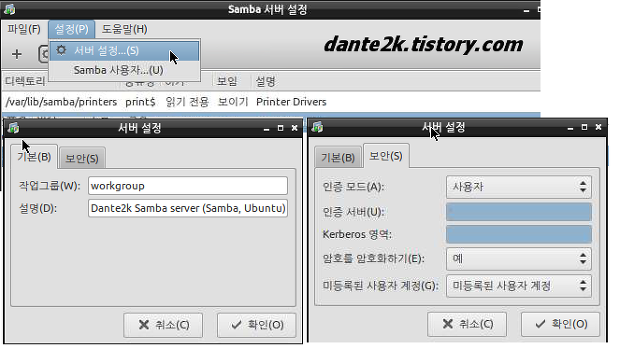
Task: Click the 설명 column header
Action: (x=265, y=81)
